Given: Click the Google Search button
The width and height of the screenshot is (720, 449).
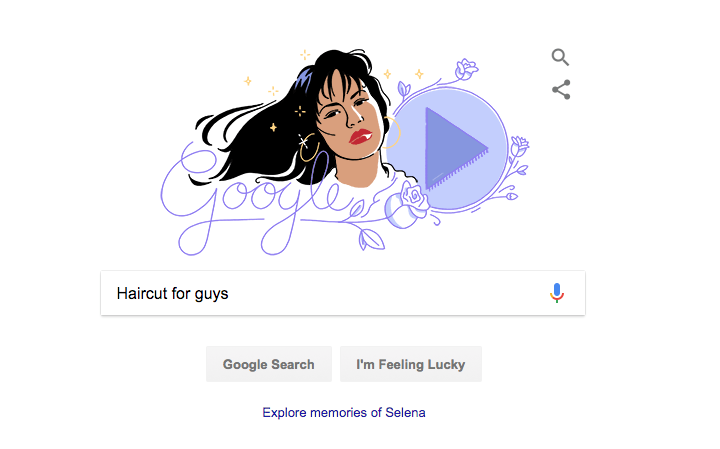Looking at the screenshot, I should [x=269, y=364].
